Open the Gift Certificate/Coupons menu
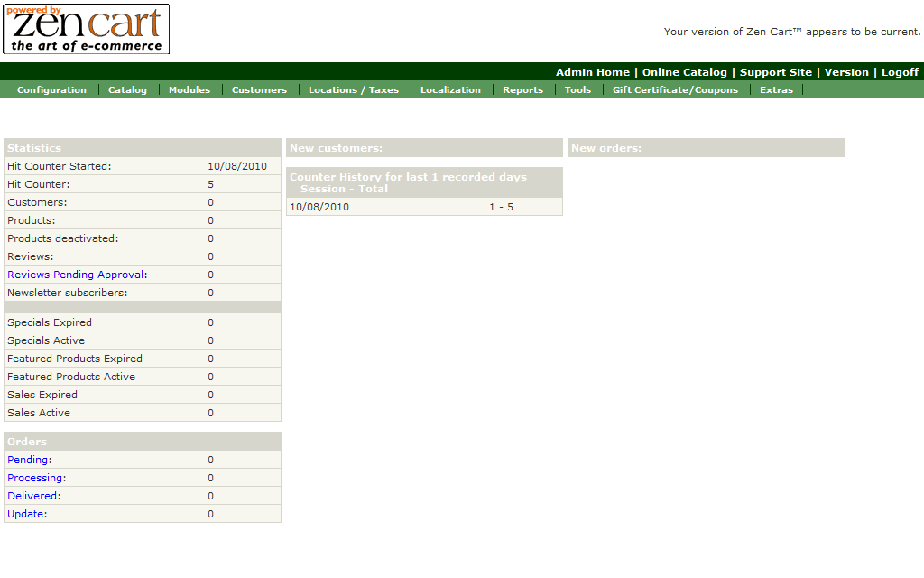924x578 pixels. point(675,89)
